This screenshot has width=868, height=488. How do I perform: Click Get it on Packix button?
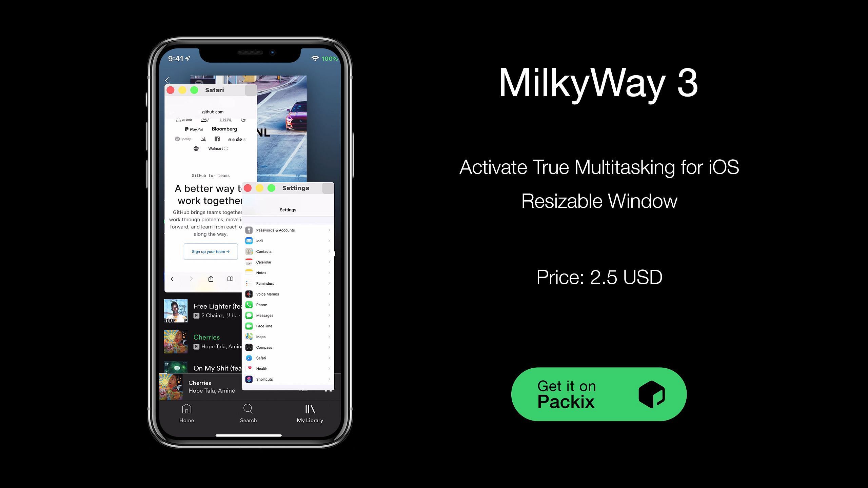tap(598, 394)
